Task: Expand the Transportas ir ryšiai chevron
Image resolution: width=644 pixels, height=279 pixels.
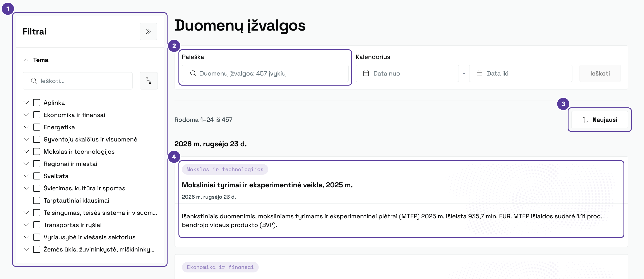Action: pyautogui.click(x=26, y=225)
